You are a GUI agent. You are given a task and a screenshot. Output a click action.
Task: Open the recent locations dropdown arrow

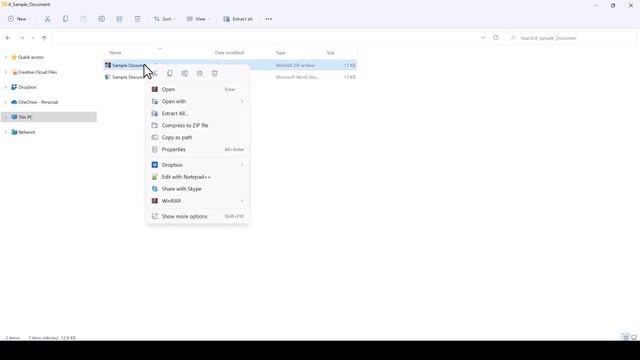pyautogui.click(x=32, y=38)
